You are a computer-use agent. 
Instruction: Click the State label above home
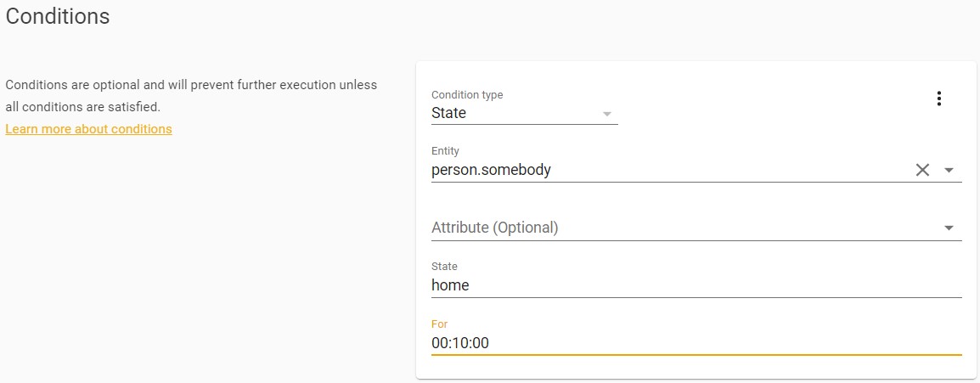pos(444,267)
